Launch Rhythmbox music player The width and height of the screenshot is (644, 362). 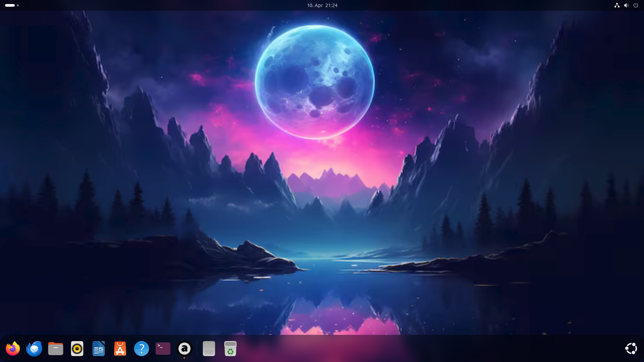click(x=77, y=349)
